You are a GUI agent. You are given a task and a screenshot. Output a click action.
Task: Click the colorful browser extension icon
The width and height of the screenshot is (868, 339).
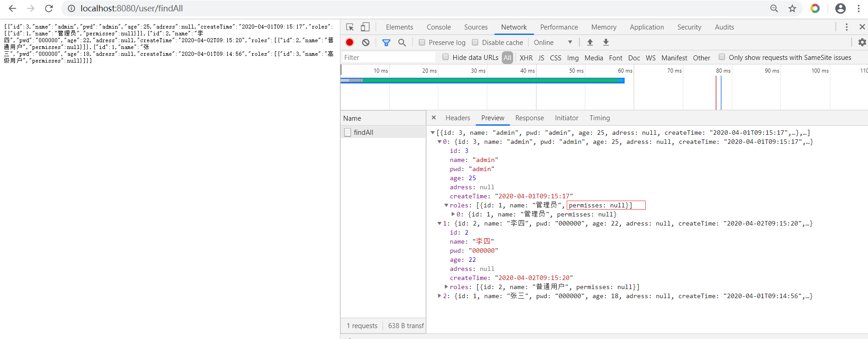pos(815,8)
